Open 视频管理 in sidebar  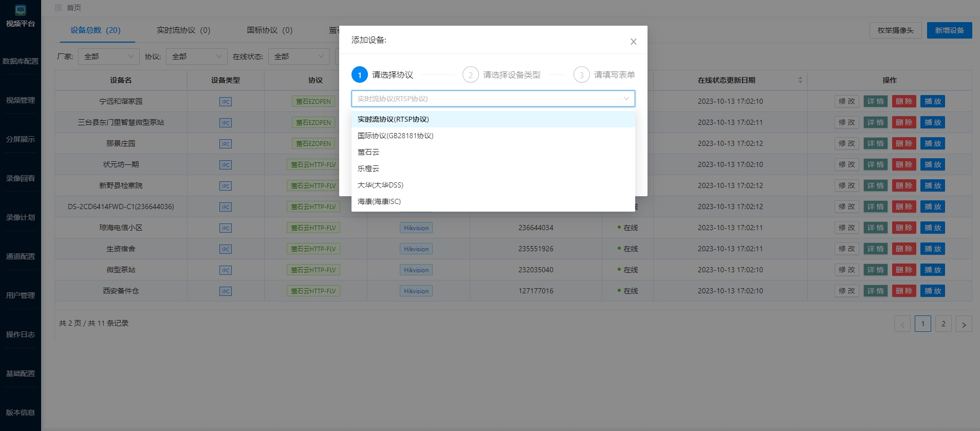coord(21,100)
